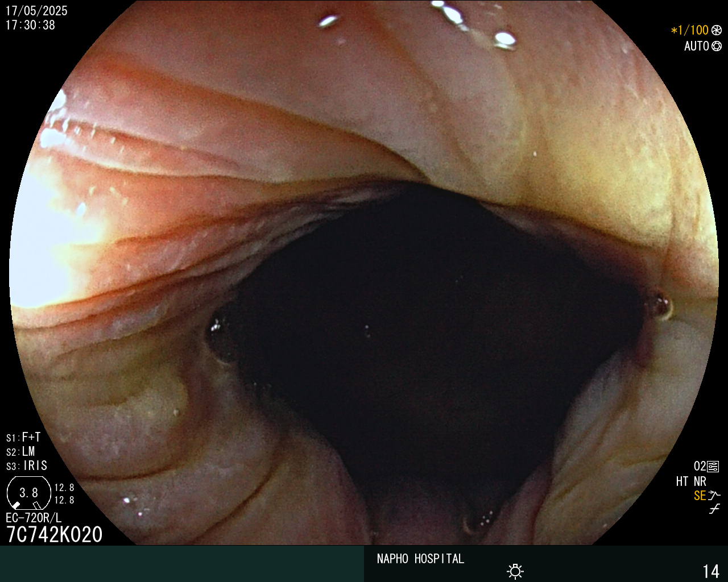Click the scope channel diagram showing 3.8

[28, 493]
